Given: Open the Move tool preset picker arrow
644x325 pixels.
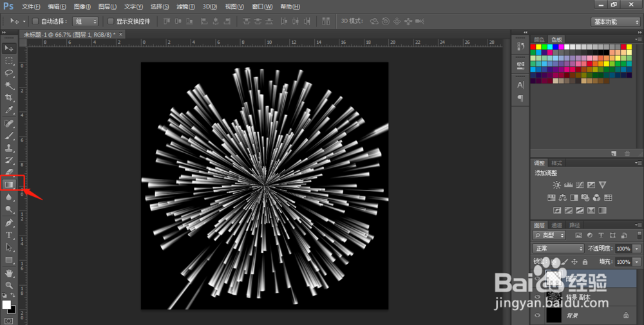Looking at the screenshot, I should pyautogui.click(x=24, y=21).
